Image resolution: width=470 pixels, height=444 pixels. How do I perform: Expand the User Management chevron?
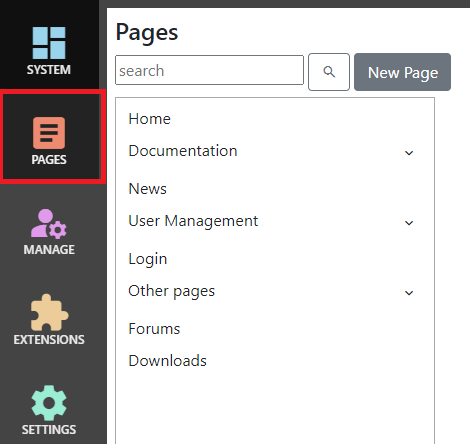409,223
